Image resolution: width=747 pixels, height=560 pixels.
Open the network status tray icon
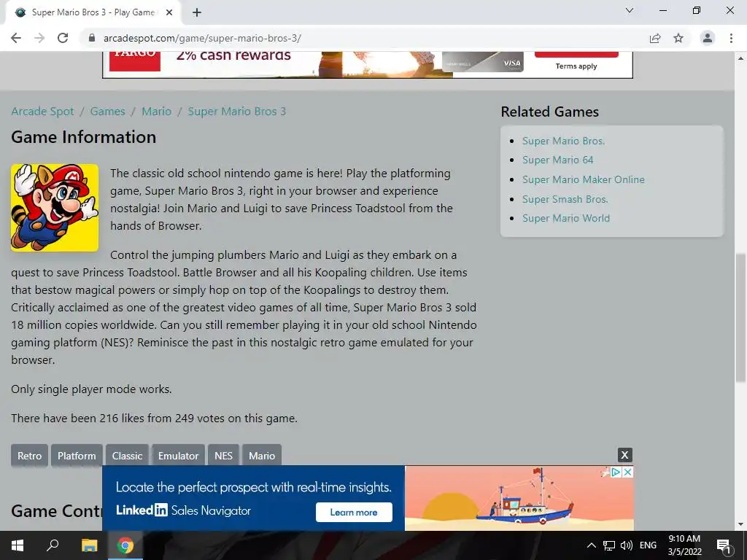point(609,545)
